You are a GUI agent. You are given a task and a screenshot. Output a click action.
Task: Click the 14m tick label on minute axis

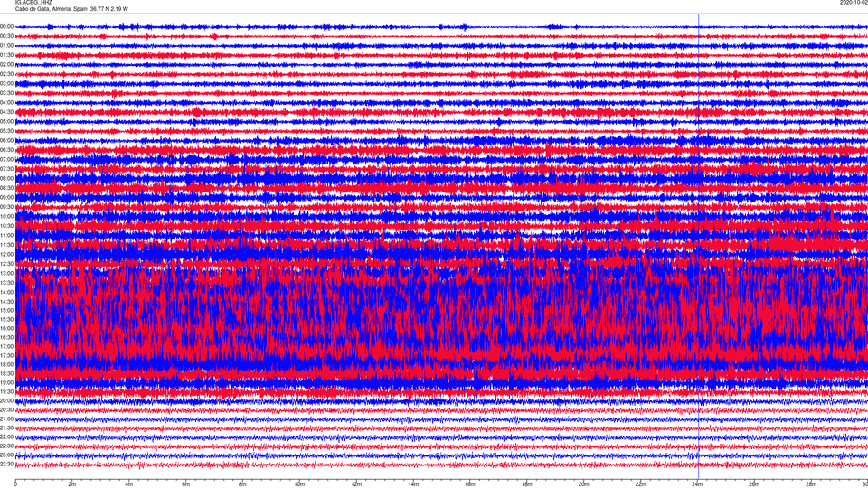click(x=413, y=484)
